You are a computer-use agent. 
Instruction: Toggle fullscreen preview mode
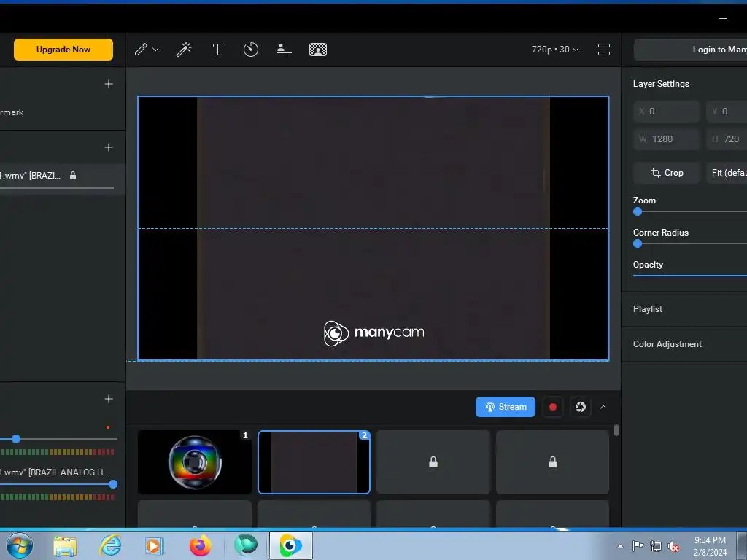pyautogui.click(x=603, y=50)
